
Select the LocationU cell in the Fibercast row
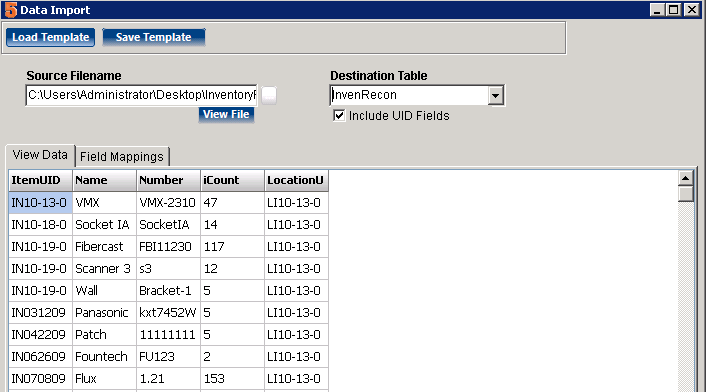[x=297, y=247]
